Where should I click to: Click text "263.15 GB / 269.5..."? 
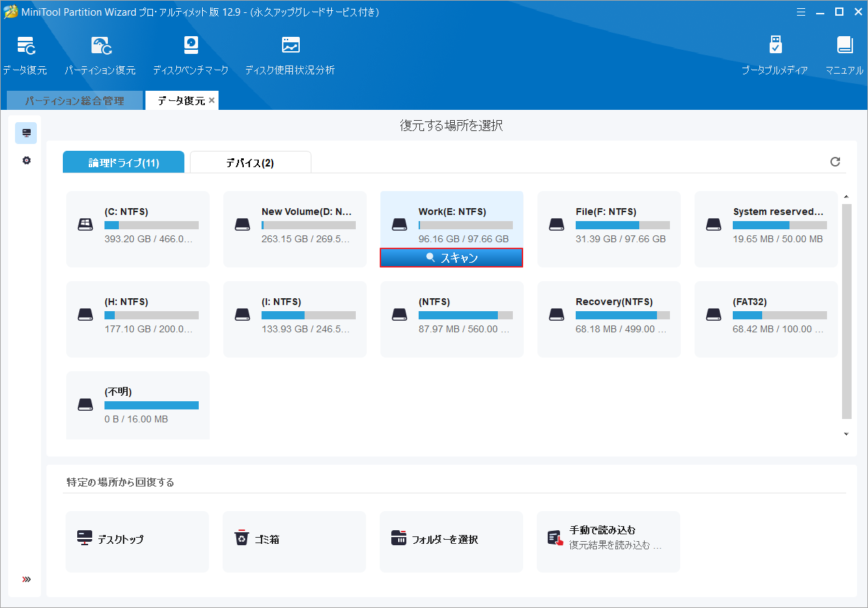[x=305, y=239]
